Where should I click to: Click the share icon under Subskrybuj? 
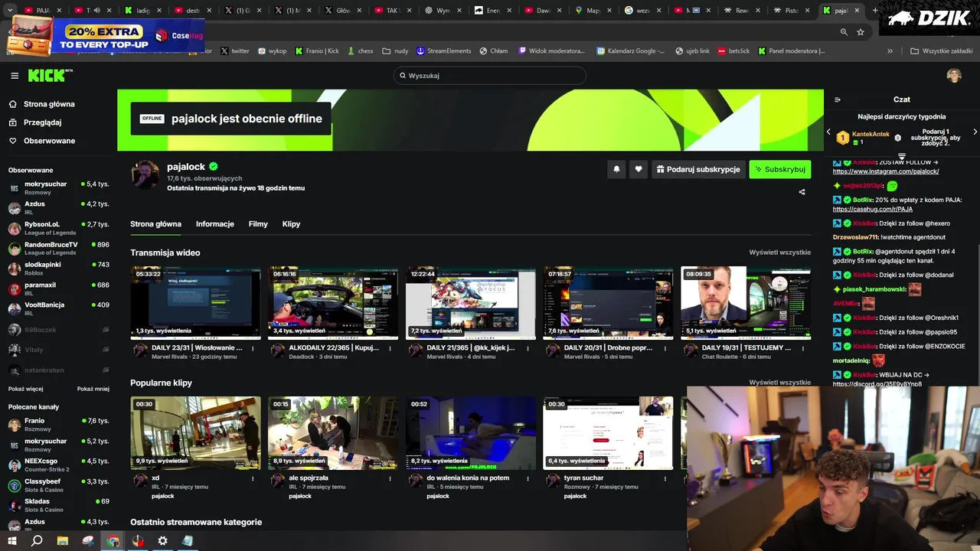(802, 192)
